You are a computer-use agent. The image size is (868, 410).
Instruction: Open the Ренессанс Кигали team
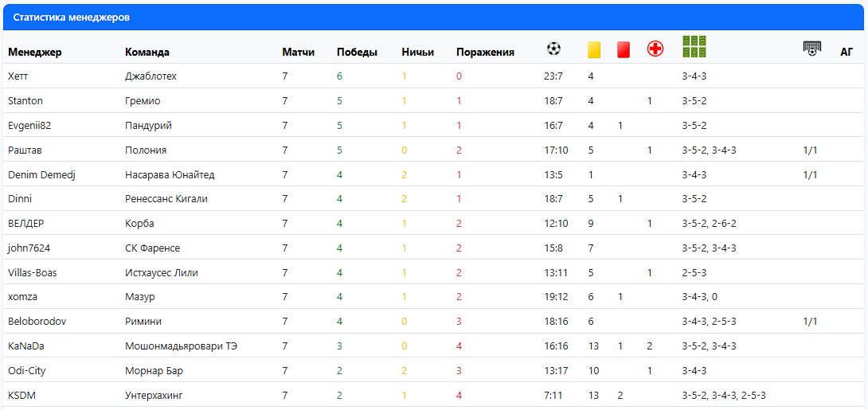(x=166, y=199)
